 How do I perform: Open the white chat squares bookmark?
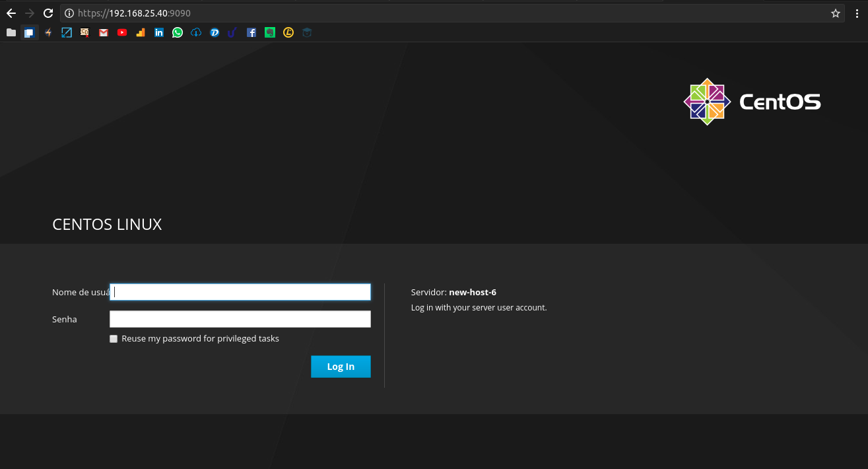pos(30,32)
